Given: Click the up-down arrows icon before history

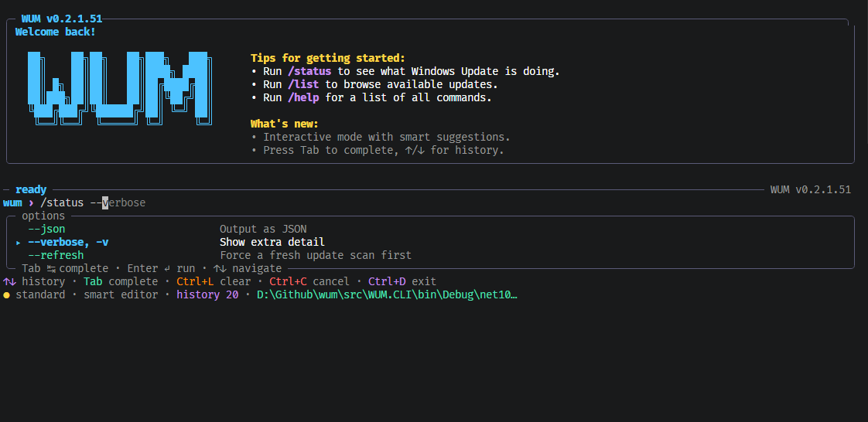Looking at the screenshot, I should pos(9,282).
